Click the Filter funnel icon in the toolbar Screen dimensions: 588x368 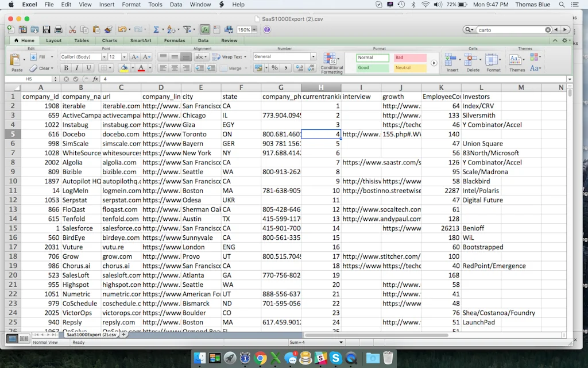[x=188, y=29]
